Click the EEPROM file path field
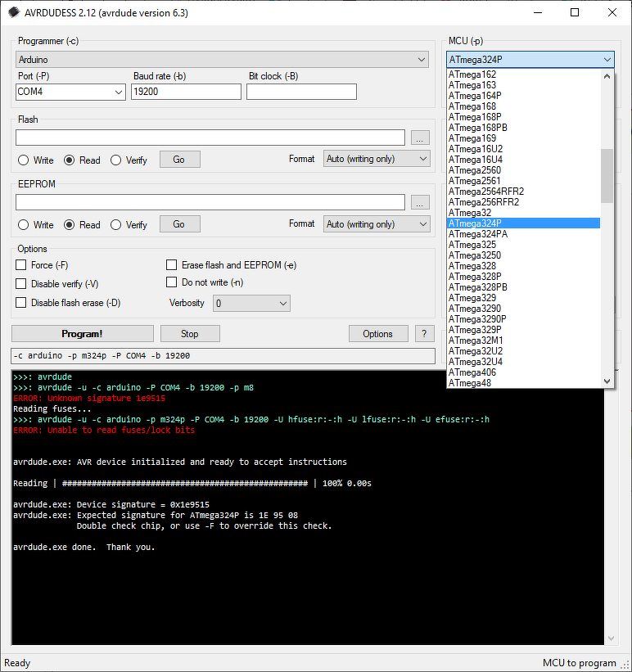Image resolution: width=632 pixels, height=672 pixels. click(210, 202)
